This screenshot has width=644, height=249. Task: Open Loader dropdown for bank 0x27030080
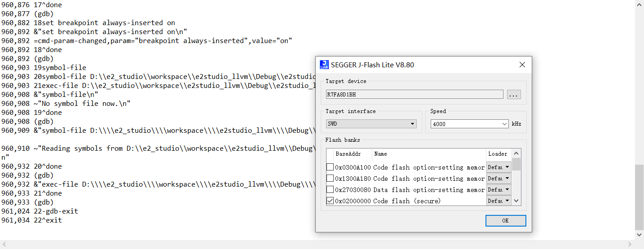point(499,189)
